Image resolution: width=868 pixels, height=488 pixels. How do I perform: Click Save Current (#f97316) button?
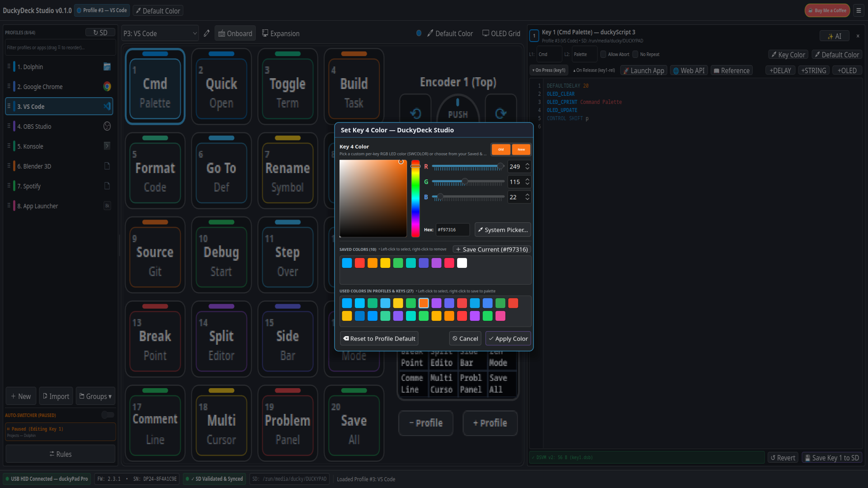(492, 249)
